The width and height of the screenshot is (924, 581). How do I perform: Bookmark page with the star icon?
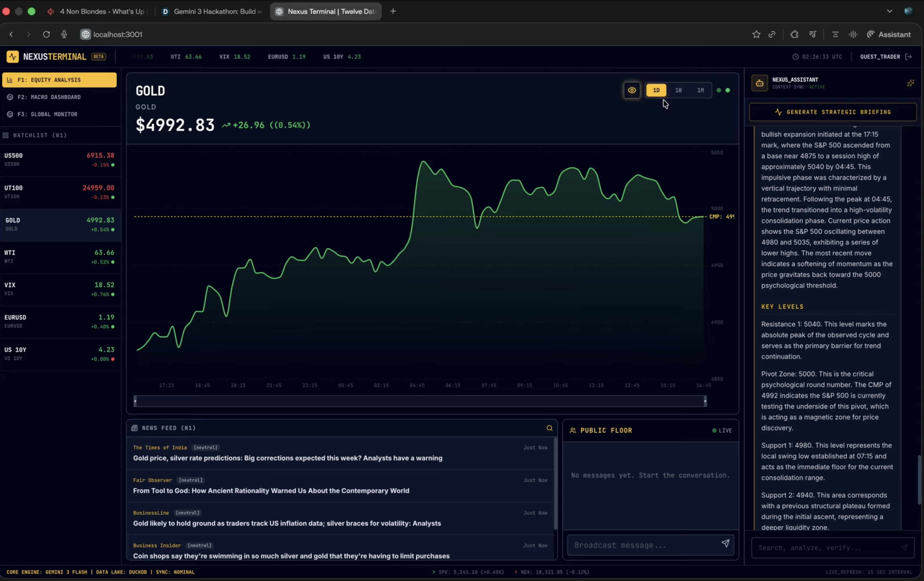pyautogui.click(x=756, y=34)
